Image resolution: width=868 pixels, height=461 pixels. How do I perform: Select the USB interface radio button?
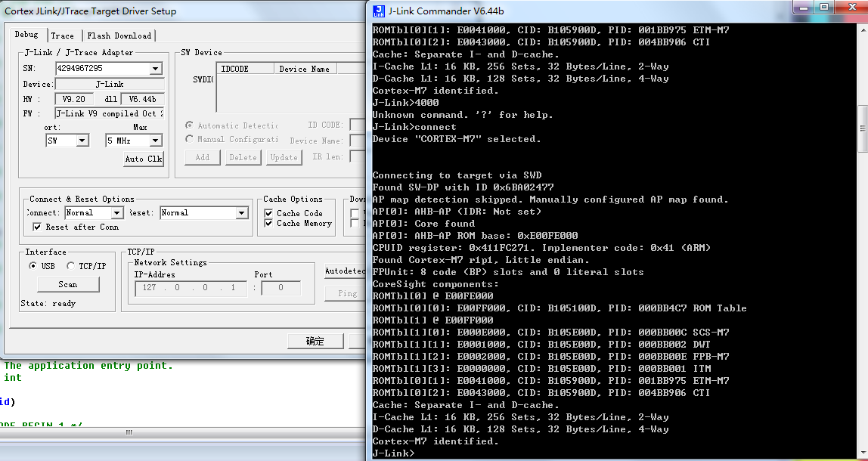point(33,266)
